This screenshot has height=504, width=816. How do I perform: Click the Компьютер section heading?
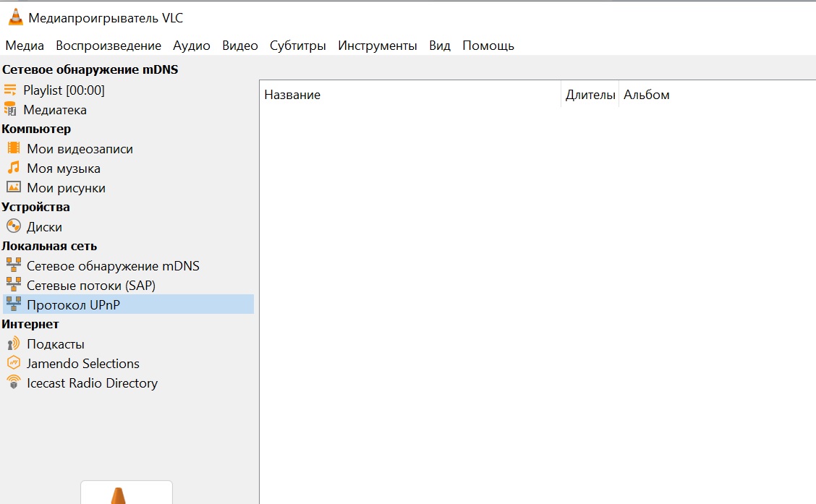coord(36,129)
